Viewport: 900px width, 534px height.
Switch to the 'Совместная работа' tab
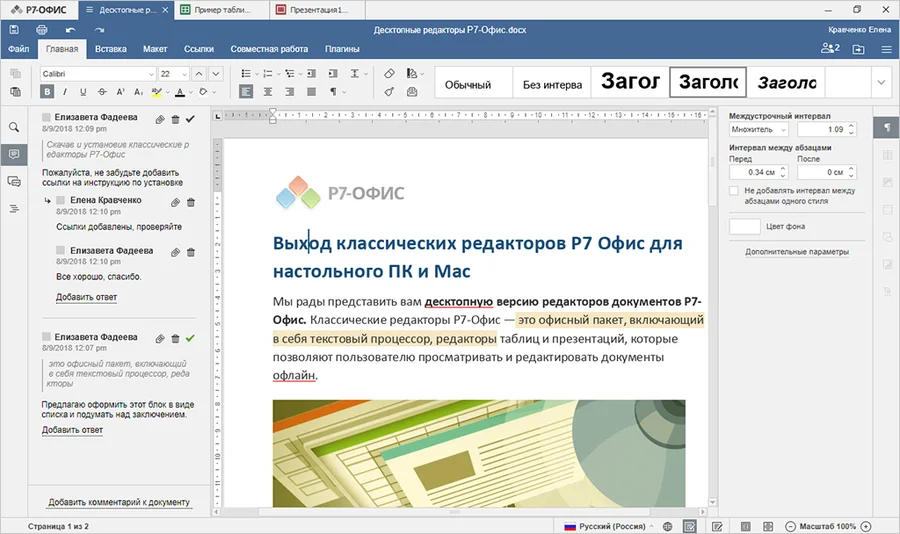[x=269, y=48]
